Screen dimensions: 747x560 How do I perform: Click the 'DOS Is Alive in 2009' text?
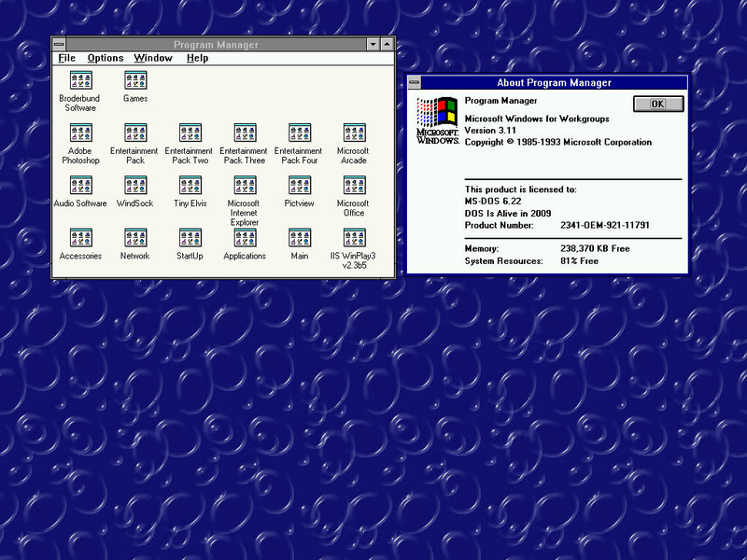(508, 214)
